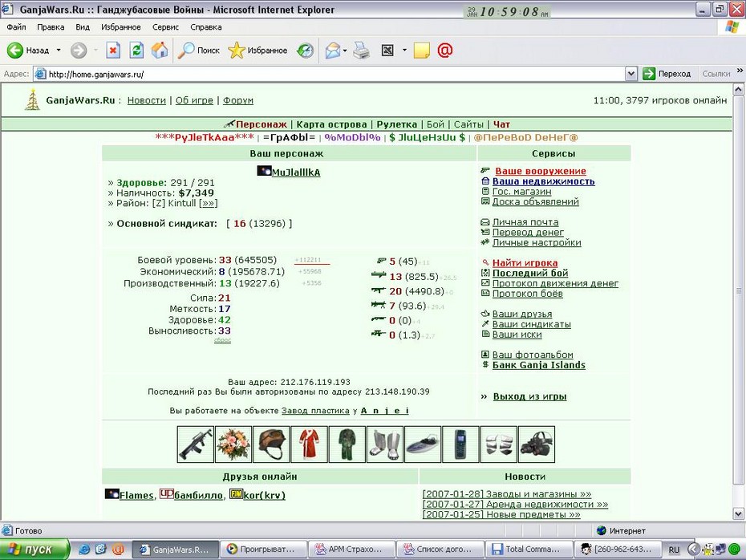This screenshot has width=746, height=560.
Task: Click the GanjaWars Christmas tree logo
Action: [x=32, y=100]
